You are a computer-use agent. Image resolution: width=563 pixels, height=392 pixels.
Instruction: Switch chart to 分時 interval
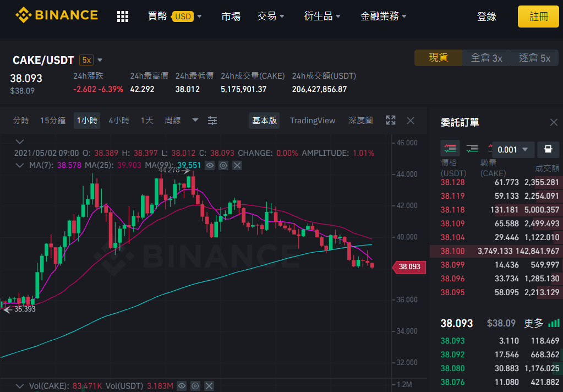(x=21, y=121)
